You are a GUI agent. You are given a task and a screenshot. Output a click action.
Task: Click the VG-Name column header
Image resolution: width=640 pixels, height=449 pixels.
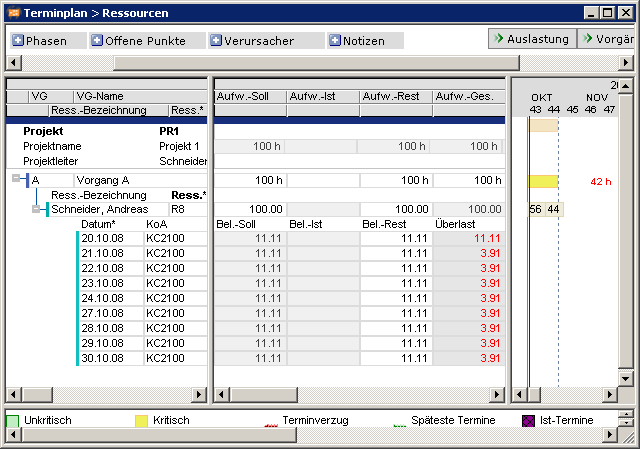(140, 96)
